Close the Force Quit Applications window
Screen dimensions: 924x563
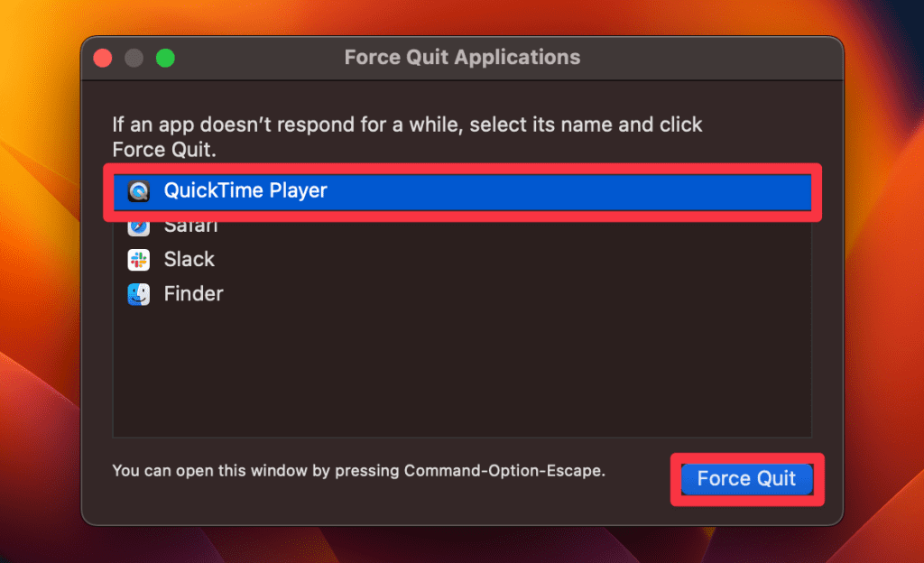pos(103,59)
